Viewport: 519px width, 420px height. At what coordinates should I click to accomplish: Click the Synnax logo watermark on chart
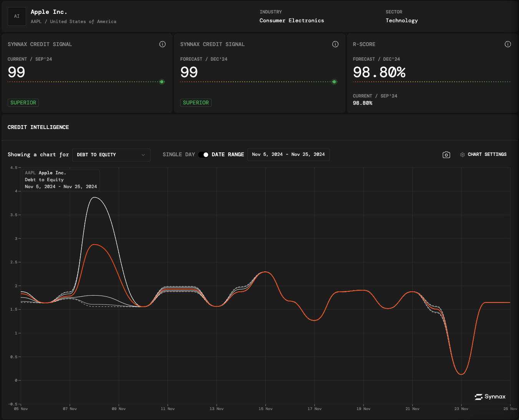[x=490, y=397]
